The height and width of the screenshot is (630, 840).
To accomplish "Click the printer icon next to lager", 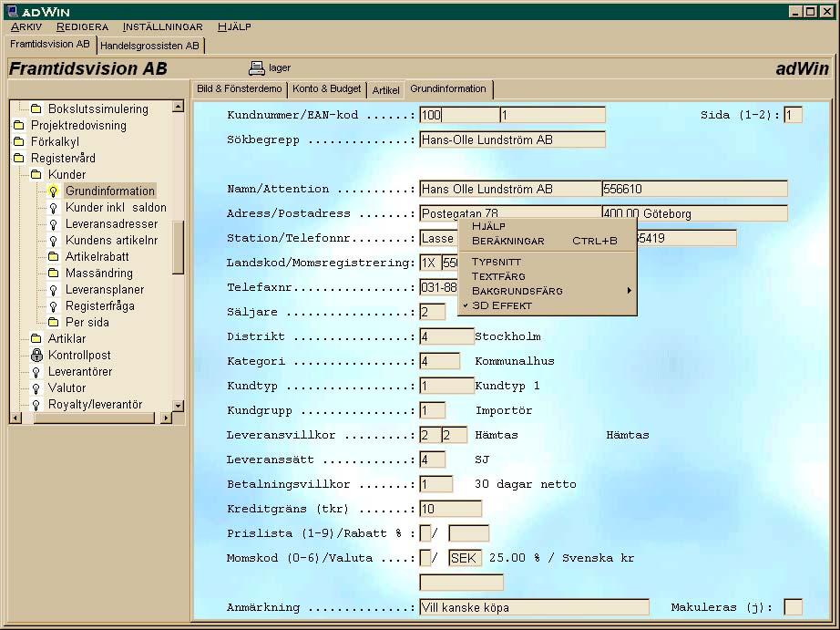I will pos(257,68).
